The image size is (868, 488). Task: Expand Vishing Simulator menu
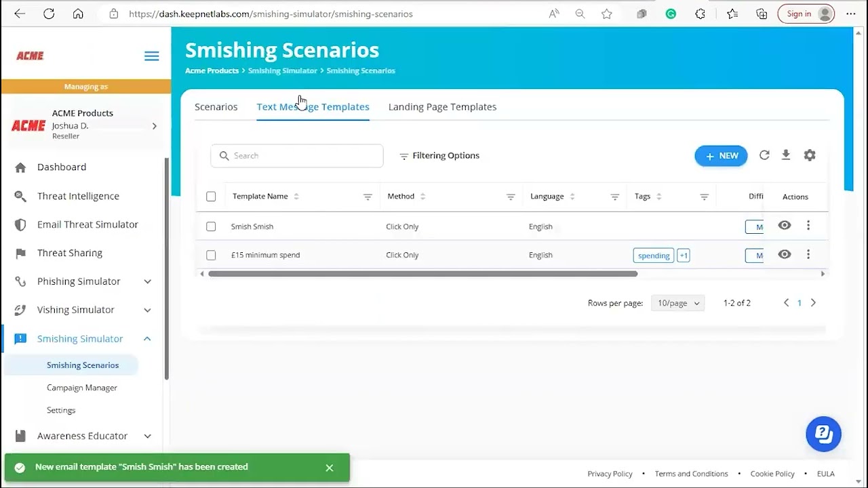click(x=147, y=310)
